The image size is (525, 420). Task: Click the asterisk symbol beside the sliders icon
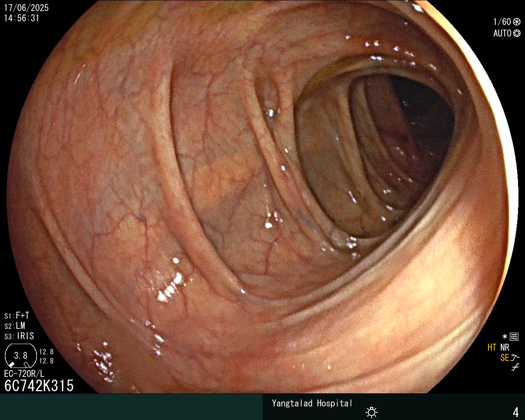[505, 337]
